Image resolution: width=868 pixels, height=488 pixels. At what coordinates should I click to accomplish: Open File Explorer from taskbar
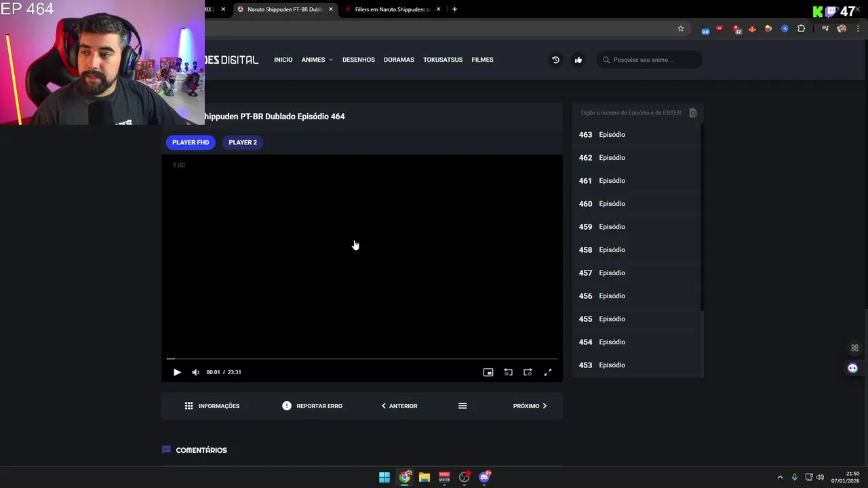[425, 477]
